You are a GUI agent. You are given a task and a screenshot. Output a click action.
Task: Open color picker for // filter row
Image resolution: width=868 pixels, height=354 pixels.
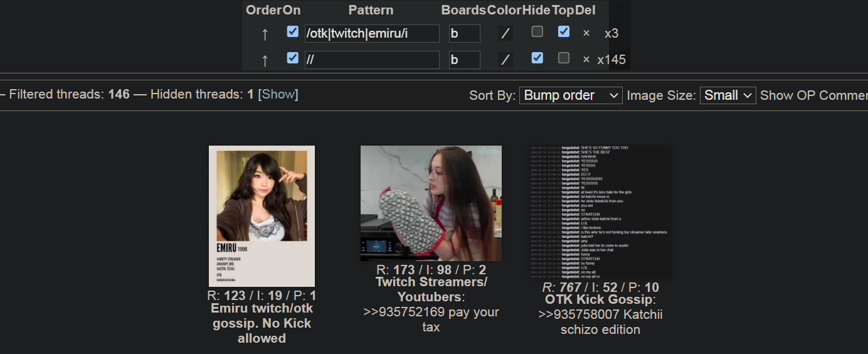tap(505, 60)
